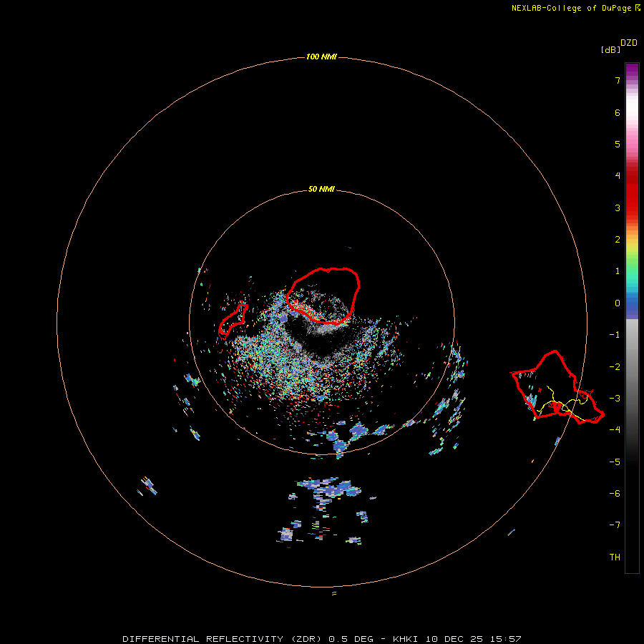The image size is (644, 644).
Task: Click the TH label on the color scale
Action: 615,557
